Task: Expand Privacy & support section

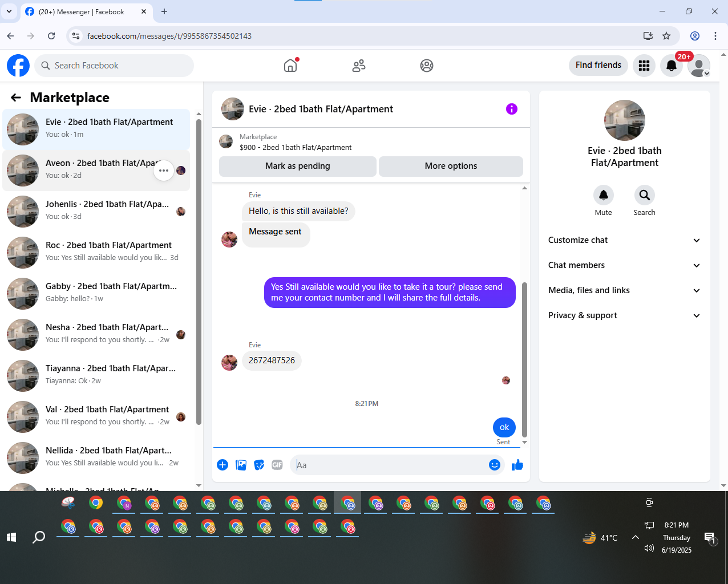Action: pos(625,315)
